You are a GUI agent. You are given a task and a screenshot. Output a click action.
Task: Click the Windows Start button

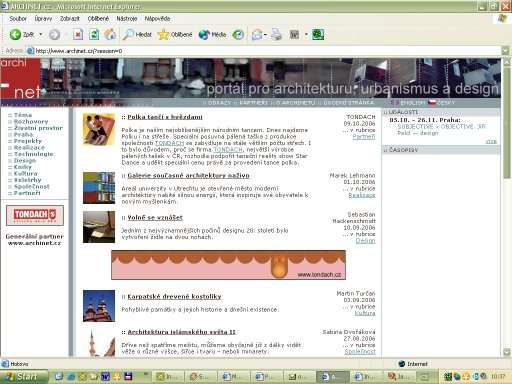point(23,377)
